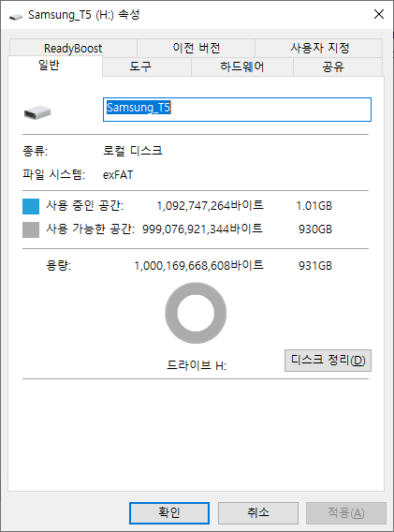Image resolution: width=394 pixels, height=532 pixels.
Task: Click the 사용 중인 공간: label
Action: [85, 206]
